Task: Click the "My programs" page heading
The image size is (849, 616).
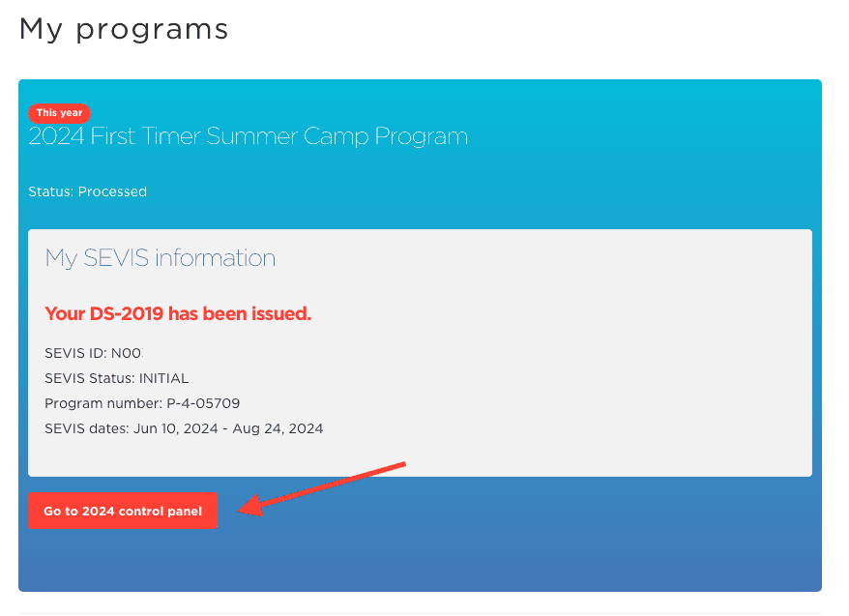Action: [124, 29]
